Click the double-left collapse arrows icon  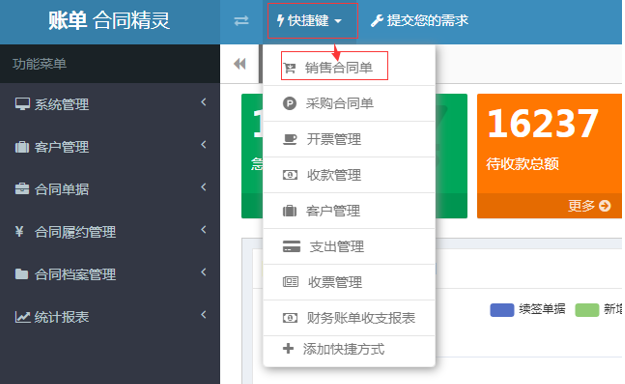tap(240, 64)
